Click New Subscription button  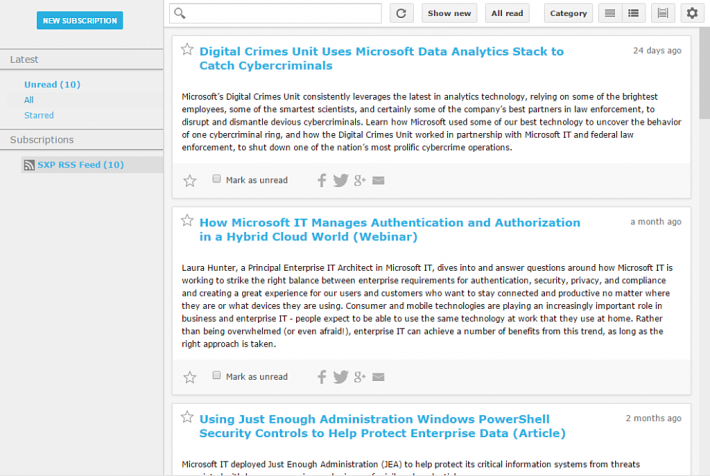pyautogui.click(x=80, y=20)
